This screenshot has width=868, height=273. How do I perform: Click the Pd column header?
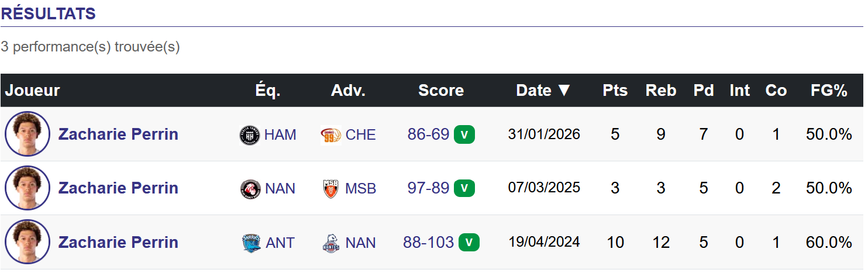click(x=703, y=91)
